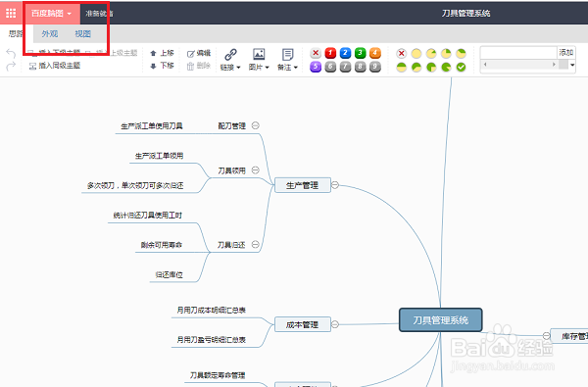Select the 剩余可用寿命 node
This screenshot has height=387, width=588.
162,245
